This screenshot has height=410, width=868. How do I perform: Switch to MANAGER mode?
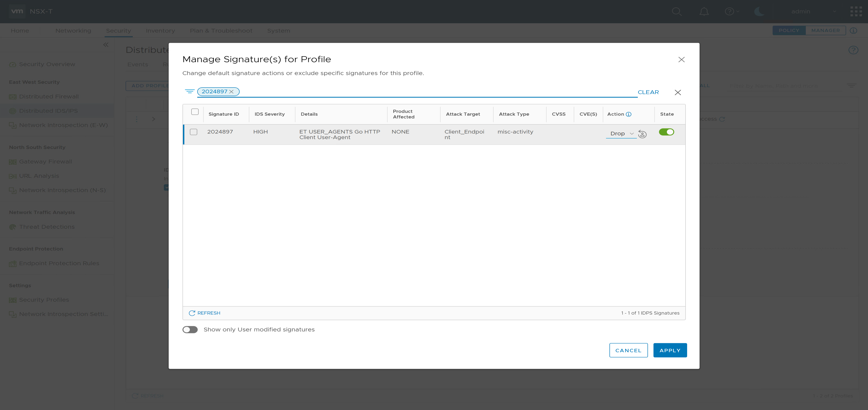point(825,30)
